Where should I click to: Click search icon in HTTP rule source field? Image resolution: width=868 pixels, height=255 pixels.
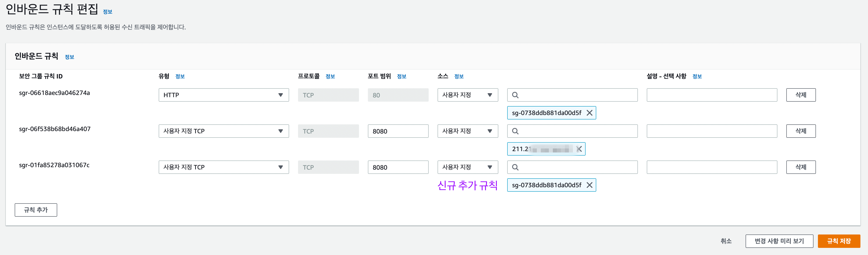tap(515, 95)
